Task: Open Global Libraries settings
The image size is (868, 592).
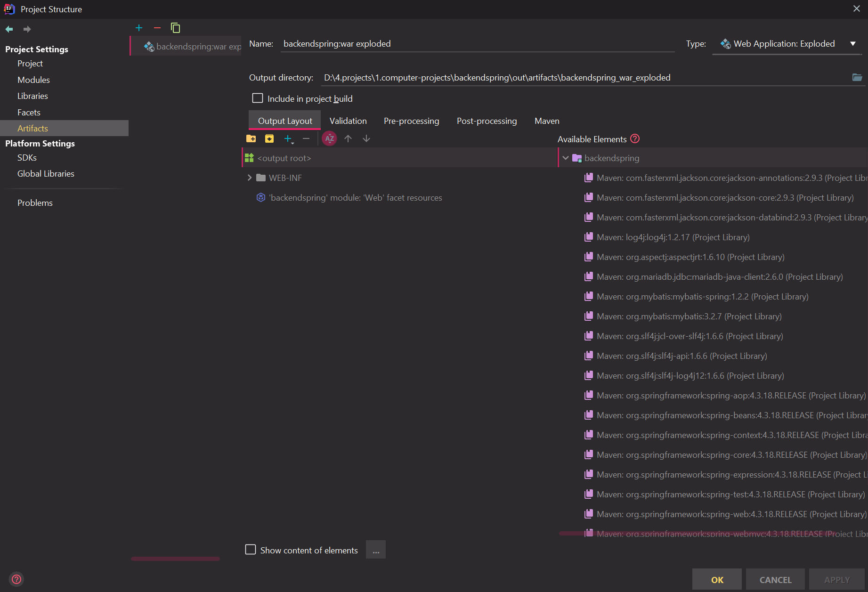Action: [x=46, y=174]
